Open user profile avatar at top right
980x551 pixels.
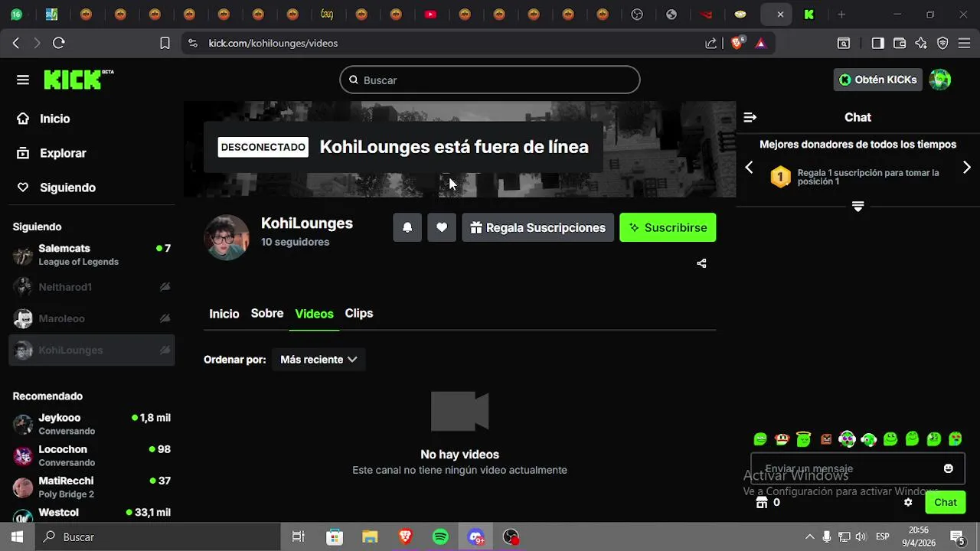tap(940, 80)
